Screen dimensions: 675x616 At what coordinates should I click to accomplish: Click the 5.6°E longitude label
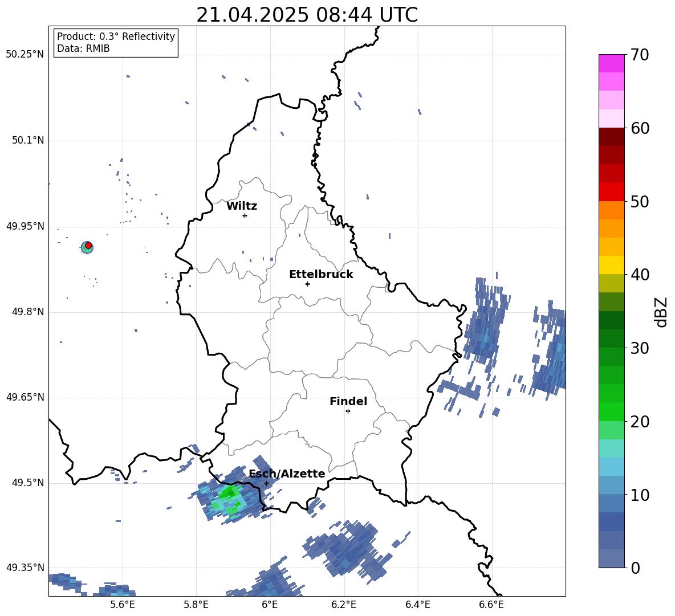[123, 605]
